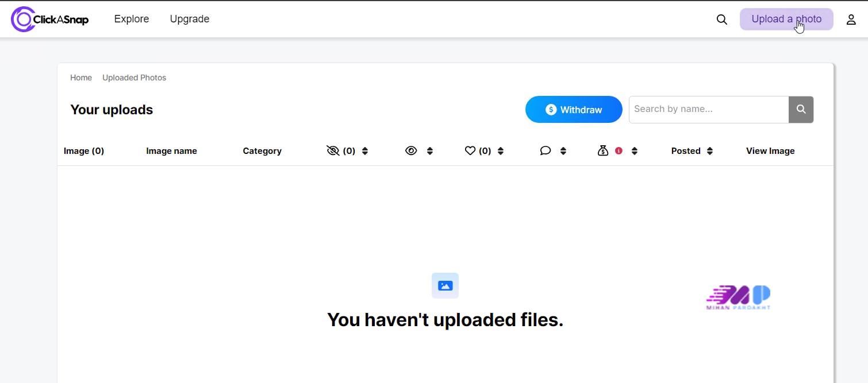The image size is (868, 383).
Task: Sort uploads using the likes column arrows
Action: coord(501,151)
